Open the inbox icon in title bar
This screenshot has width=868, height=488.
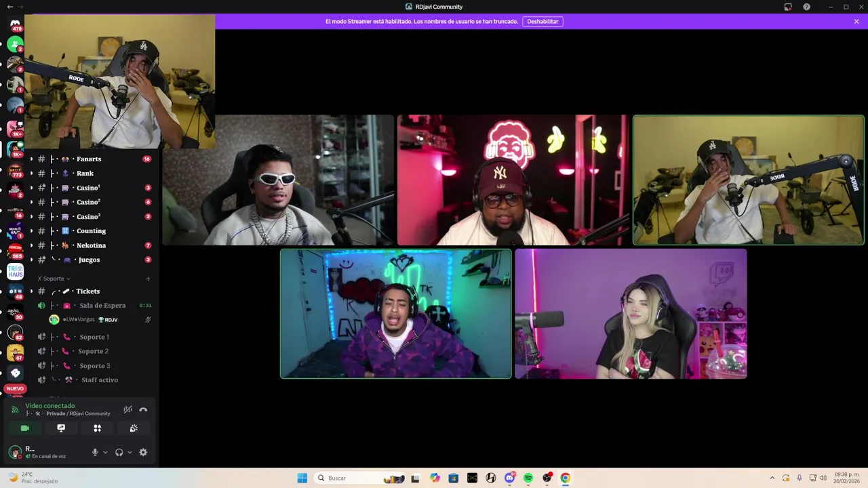pyautogui.click(x=788, y=7)
